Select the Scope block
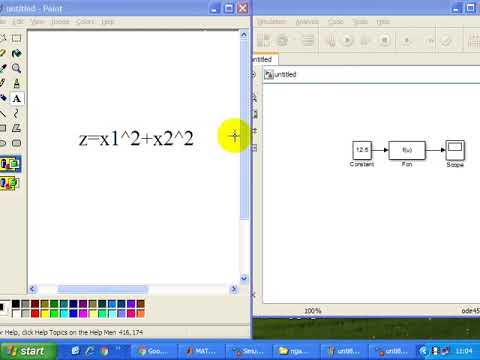This screenshot has width=480, height=360. (x=455, y=151)
